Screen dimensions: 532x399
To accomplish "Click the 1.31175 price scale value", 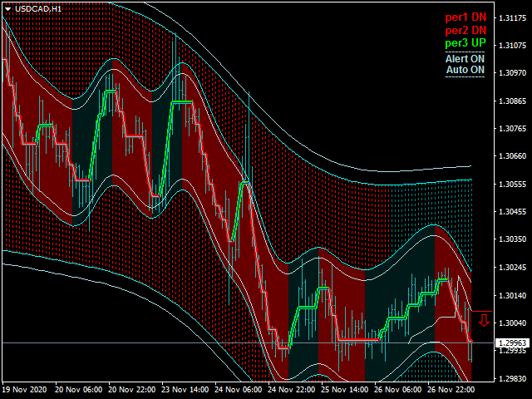I will [x=512, y=17].
